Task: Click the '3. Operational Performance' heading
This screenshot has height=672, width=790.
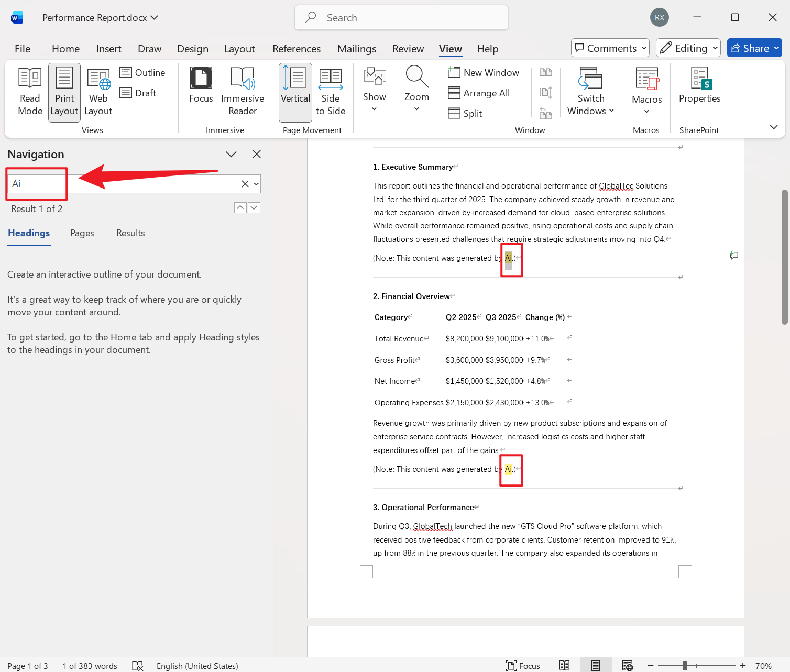Action: (423, 508)
